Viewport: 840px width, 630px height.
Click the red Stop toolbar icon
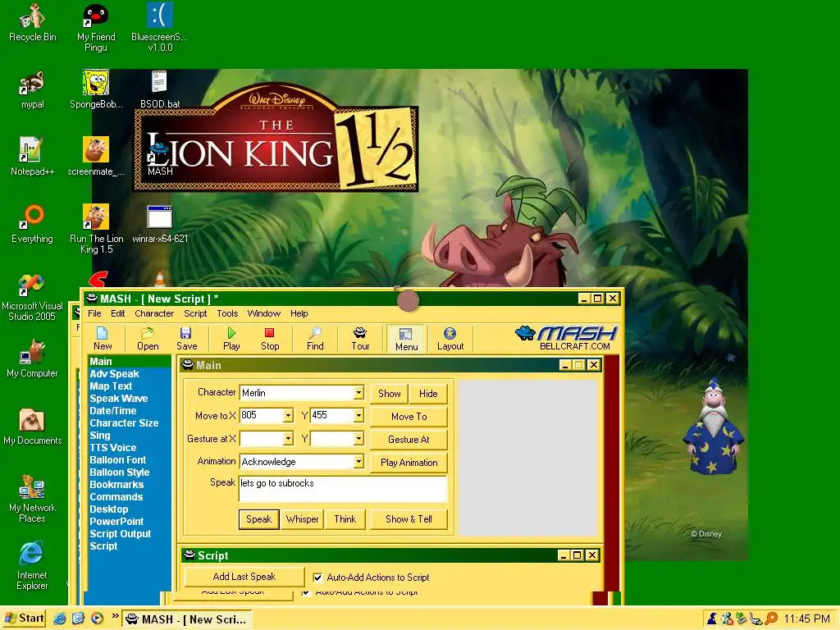click(270, 339)
